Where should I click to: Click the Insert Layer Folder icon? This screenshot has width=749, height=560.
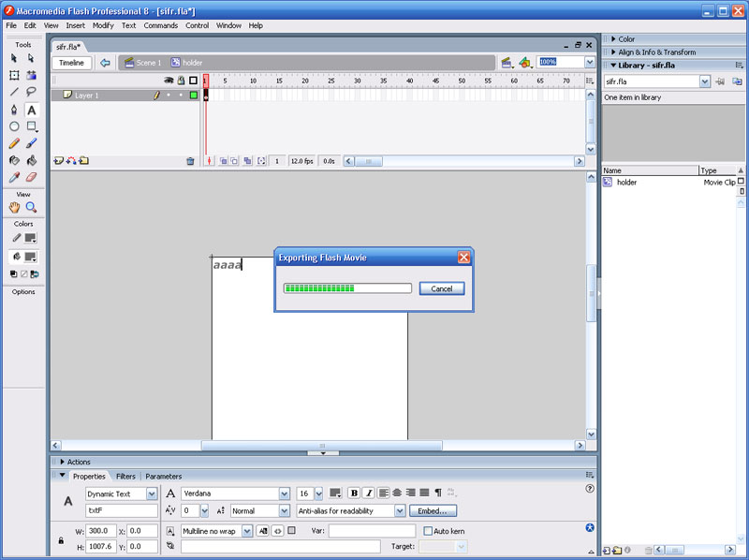click(83, 161)
